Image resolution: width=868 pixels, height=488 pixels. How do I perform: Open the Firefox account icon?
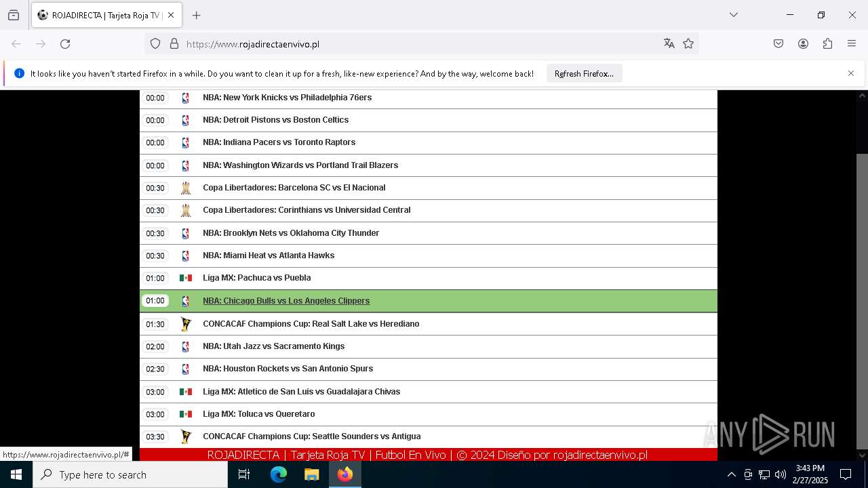803,44
